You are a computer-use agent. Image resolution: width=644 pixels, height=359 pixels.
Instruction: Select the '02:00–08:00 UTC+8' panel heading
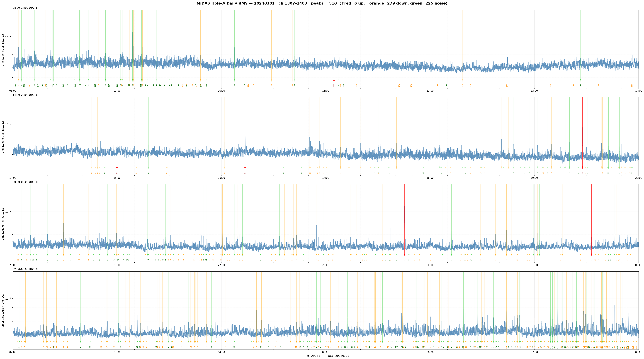[x=25, y=269]
